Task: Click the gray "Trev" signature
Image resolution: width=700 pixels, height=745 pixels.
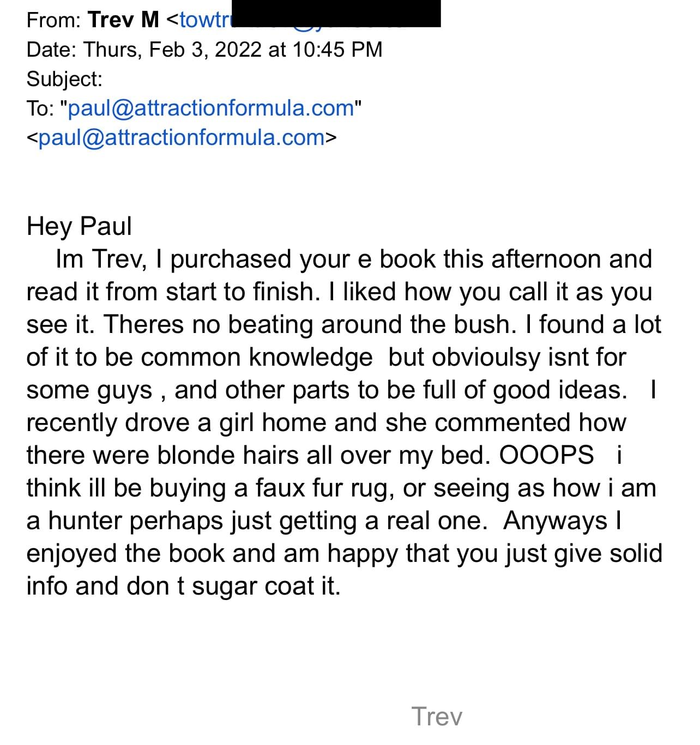Action: (437, 716)
